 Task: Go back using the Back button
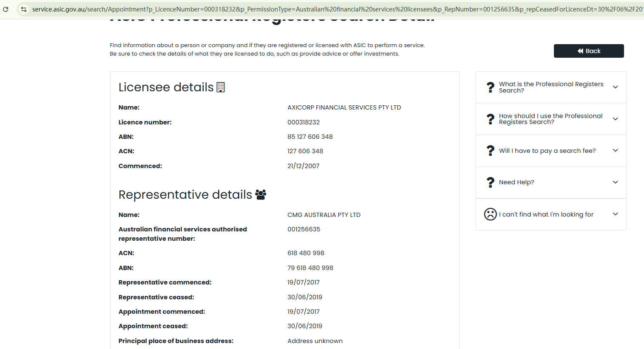(589, 51)
